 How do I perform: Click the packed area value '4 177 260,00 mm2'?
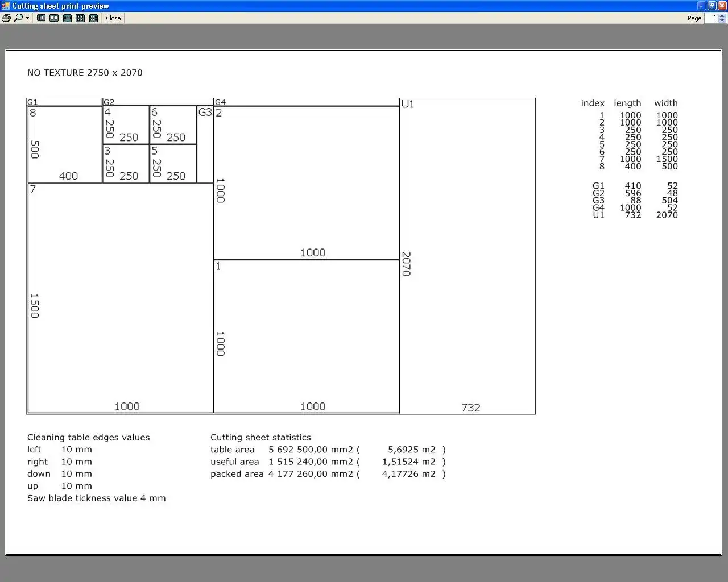tap(311, 474)
